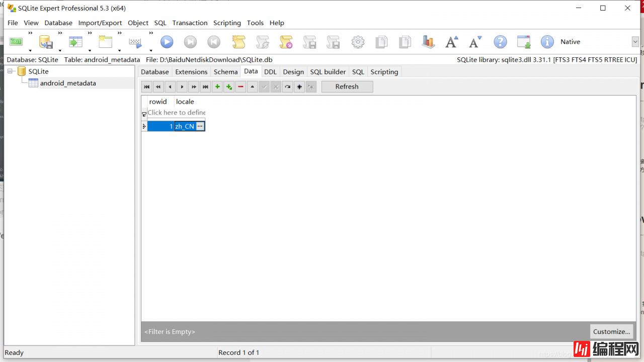
Task: Click the database save icon in toolbar
Action: click(46, 42)
